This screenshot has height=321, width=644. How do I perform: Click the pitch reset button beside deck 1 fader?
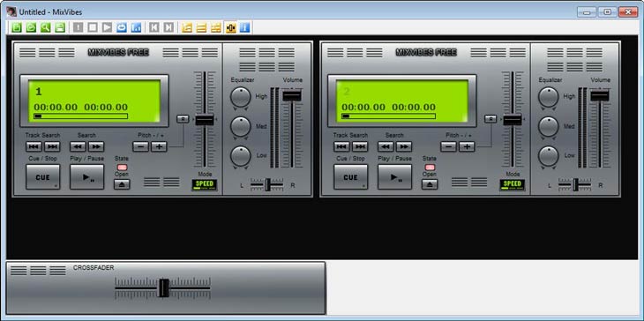pos(183,119)
